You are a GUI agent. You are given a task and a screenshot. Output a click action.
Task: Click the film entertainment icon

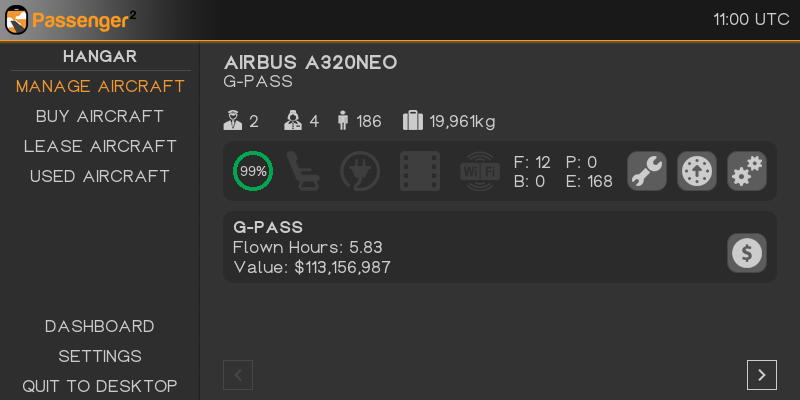point(420,171)
